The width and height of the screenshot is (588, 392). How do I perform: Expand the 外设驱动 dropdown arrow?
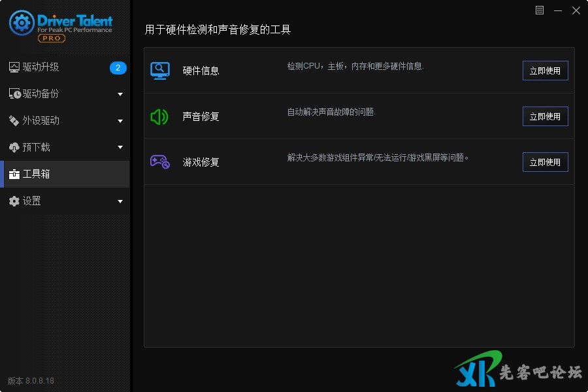pyautogui.click(x=120, y=121)
